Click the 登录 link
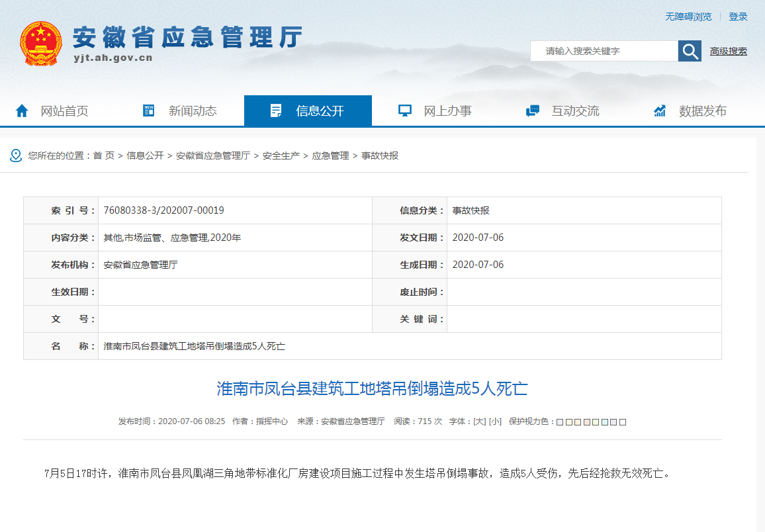This screenshot has height=532, width=765. pos(738,17)
